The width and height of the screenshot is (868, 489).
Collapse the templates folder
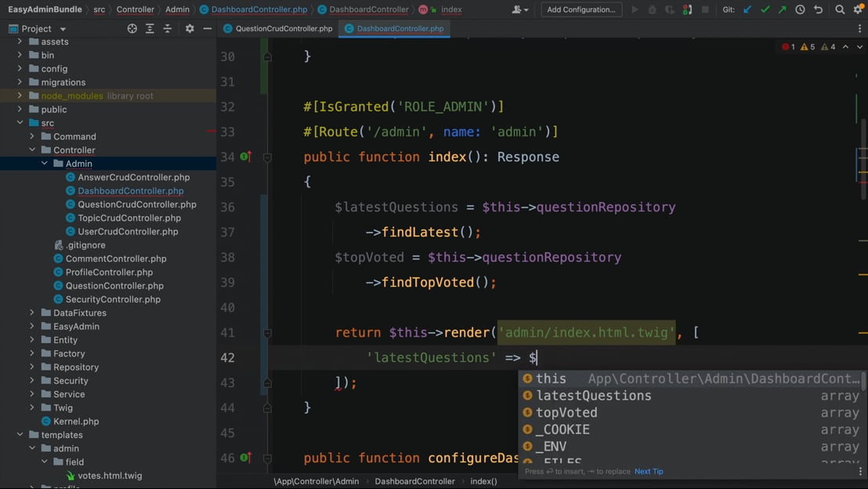tap(20, 435)
